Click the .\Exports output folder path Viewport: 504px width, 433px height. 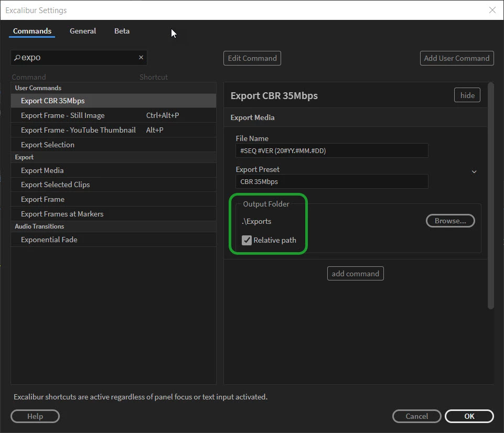256,221
